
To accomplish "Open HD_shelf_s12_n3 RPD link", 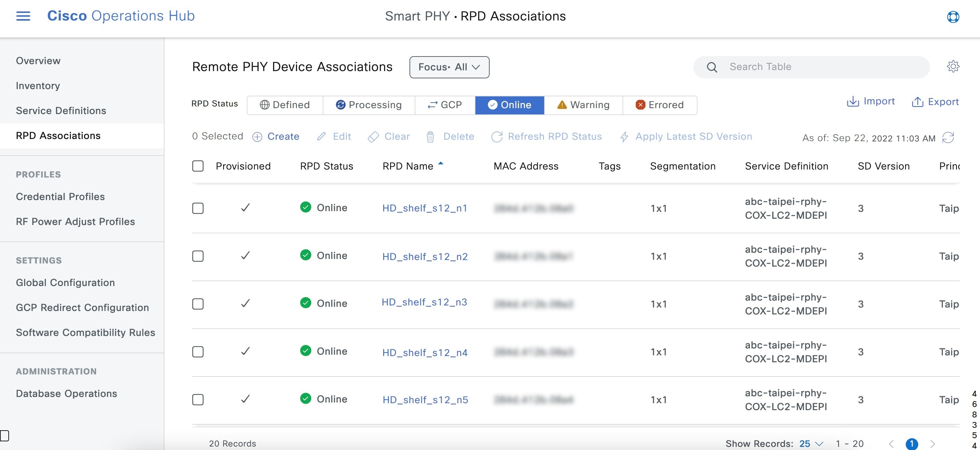I will click(x=424, y=302).
